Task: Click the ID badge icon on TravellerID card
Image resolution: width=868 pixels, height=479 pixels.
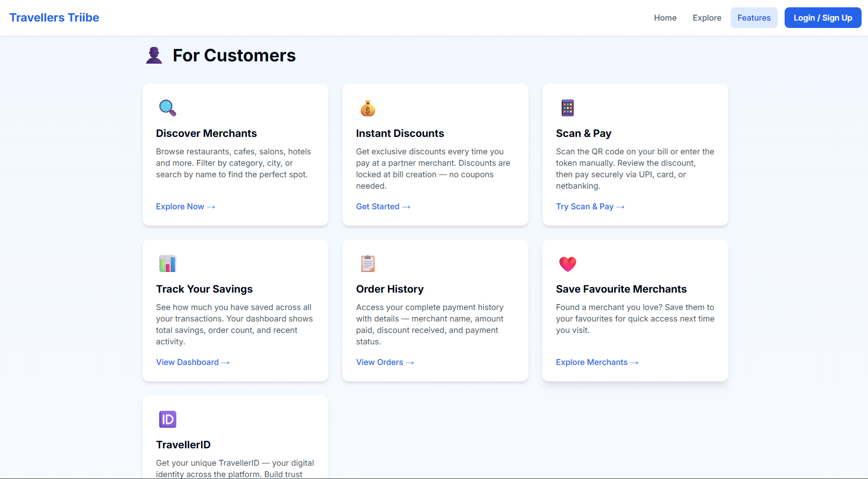Action: point(167,419)
